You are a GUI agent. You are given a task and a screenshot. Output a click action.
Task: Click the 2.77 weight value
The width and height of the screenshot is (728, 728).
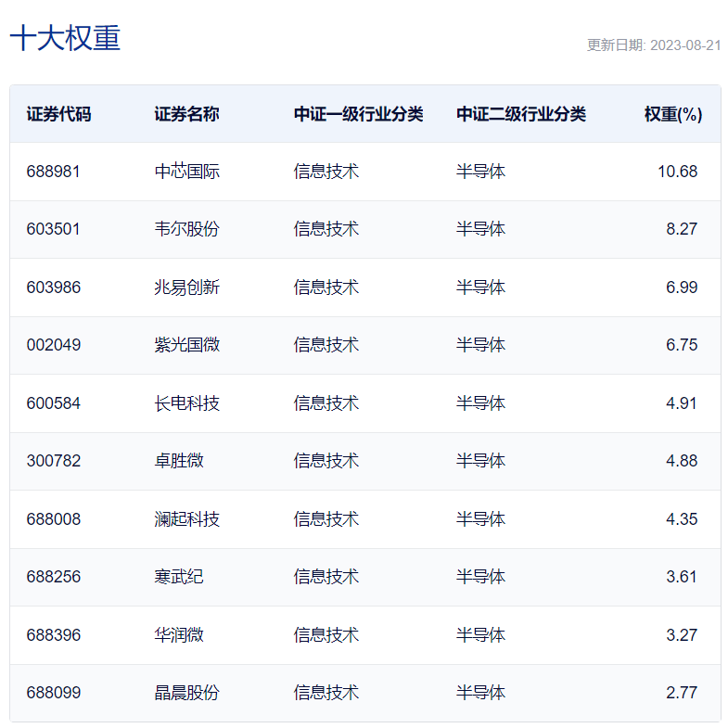[x=681, y=693]
